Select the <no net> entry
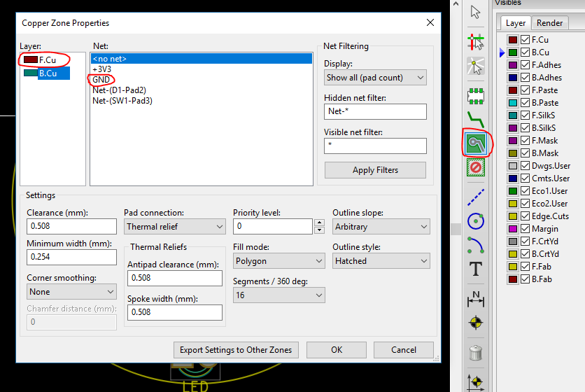Viewport: 585px width, 392px height. pos(201,59)
